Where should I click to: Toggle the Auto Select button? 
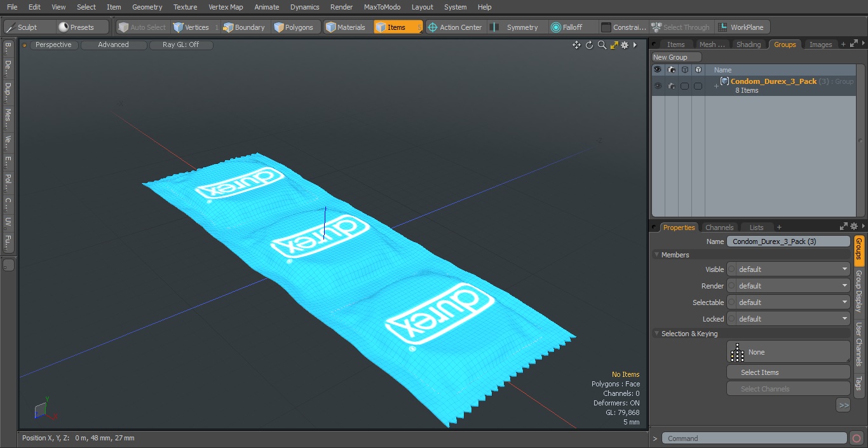point(142,27)
